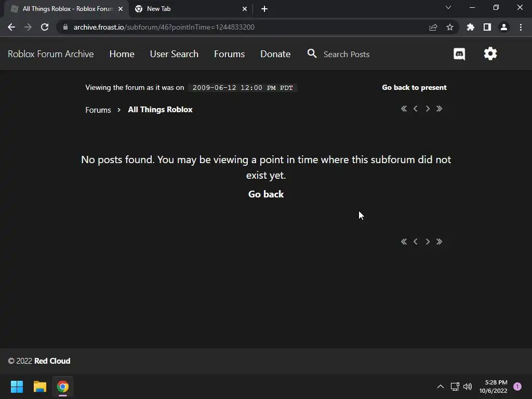The image size is (532, 399).
Task: Open Donate in navigation bar
Action: [275, 54]
